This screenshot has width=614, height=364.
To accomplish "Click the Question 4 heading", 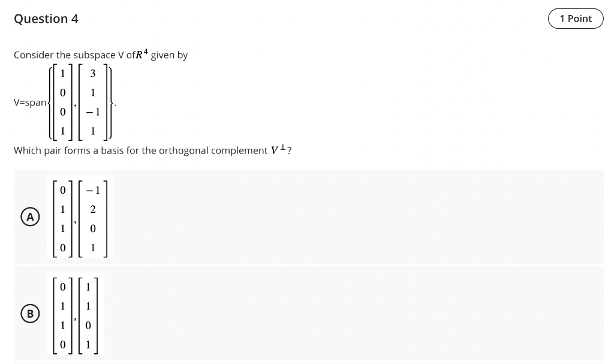I will point(46,19).
